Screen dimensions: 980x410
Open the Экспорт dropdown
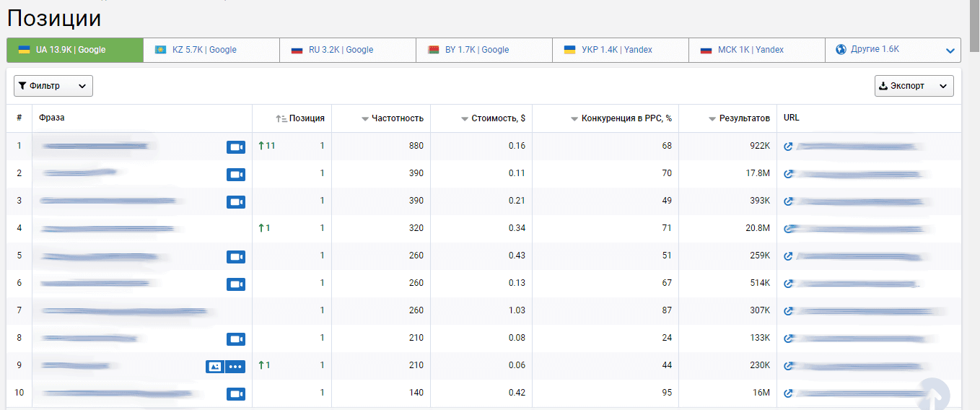914,86
